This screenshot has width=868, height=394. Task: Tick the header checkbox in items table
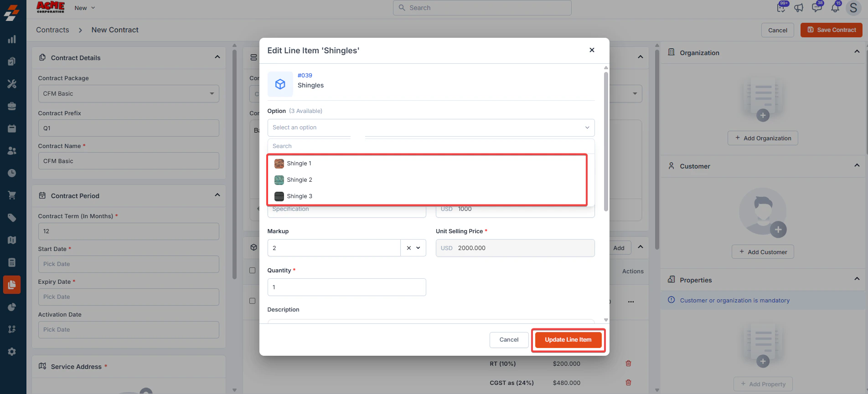[252, 271]
